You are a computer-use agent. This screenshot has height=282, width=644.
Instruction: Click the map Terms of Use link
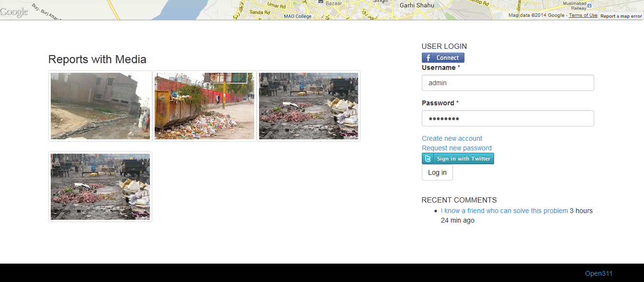coord(583,15)
